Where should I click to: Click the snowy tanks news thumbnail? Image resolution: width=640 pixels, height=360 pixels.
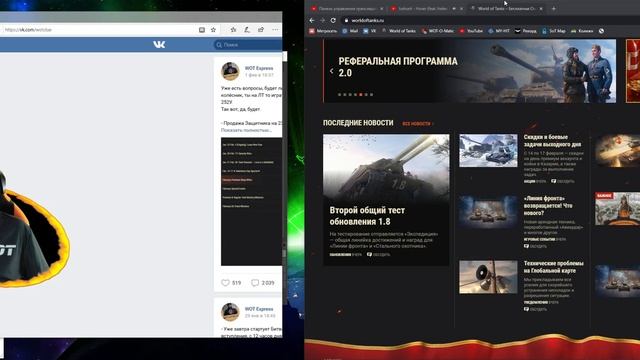[488, 151]
